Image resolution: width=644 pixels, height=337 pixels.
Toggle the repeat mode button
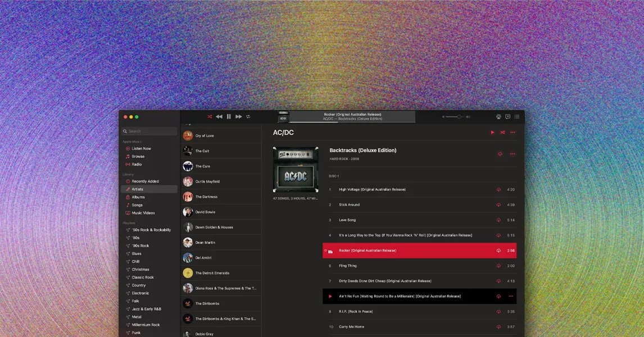[x=248, y=117]
